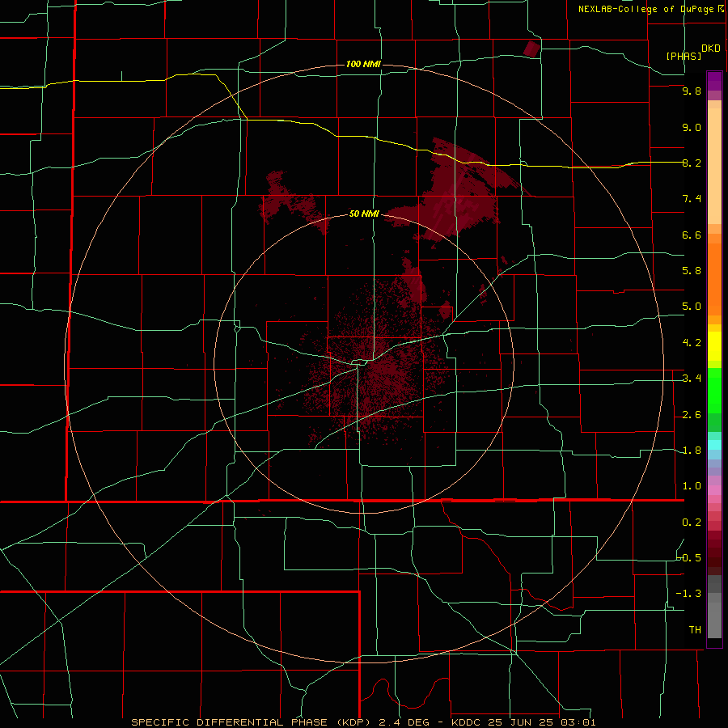Pick the pink segment of the color bar
This screenshot has width=728, height=728.
714,490
